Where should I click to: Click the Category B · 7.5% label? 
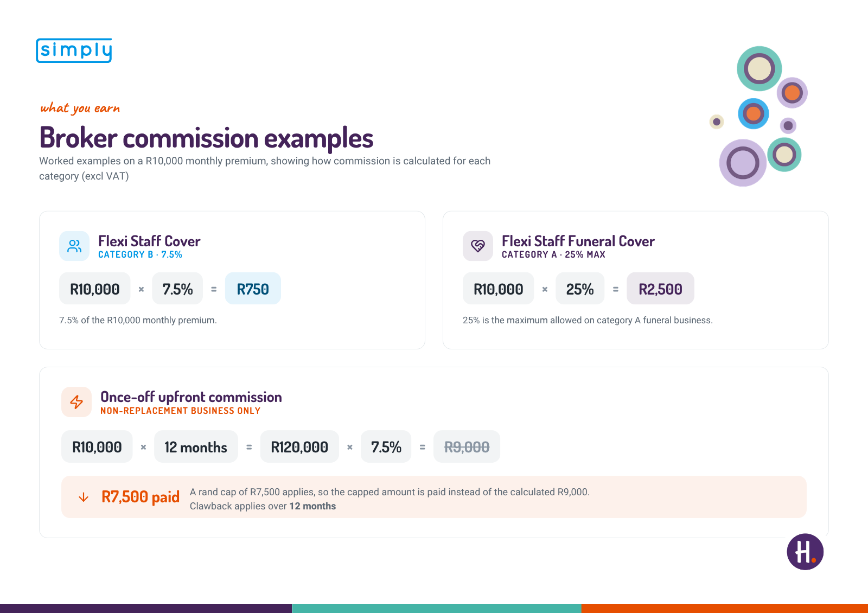pyautogui.click(x=140, y=254)
